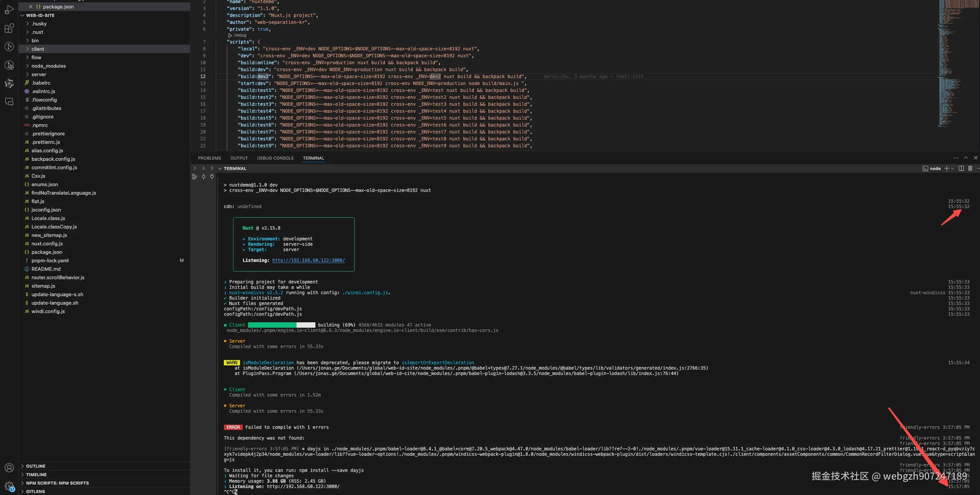The width and height of the screenshot is (980, 495).
Task: Expand the node_modules folder
Action: [48, 66]
